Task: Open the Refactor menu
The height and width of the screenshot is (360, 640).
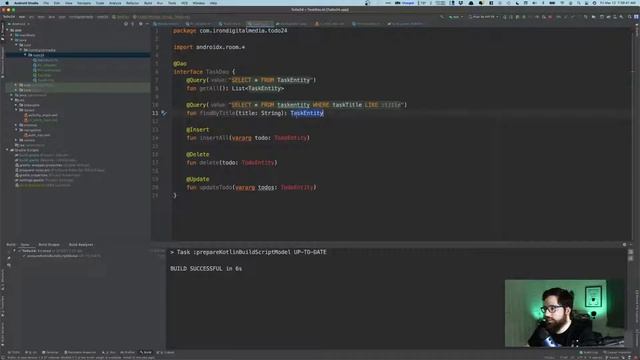Action: tap(132, 3)
